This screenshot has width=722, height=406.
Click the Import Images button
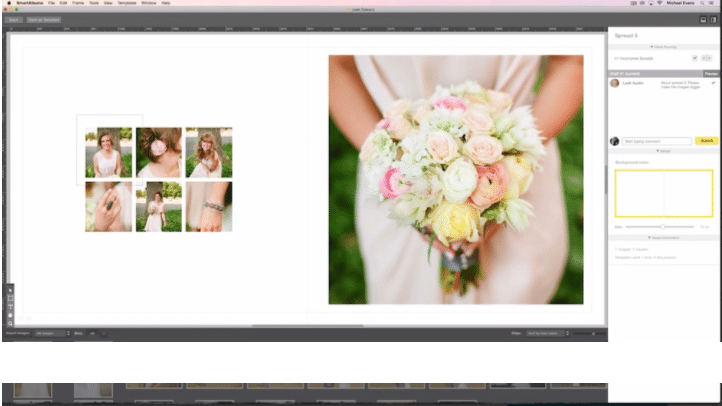click(x=17, y=333)
